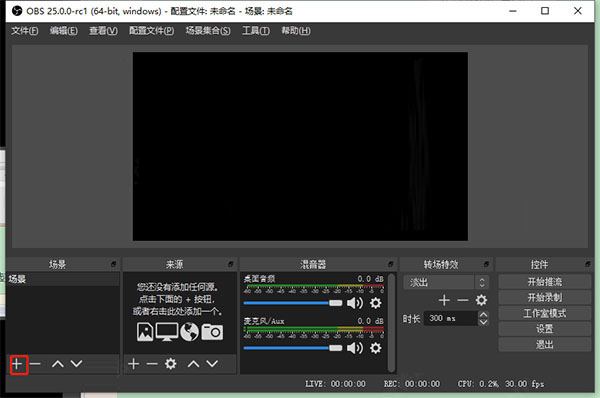Image resolution: width=600 pixels, height=398 pixels.
Task: Click the mixer panel vertical scrollbar
Action: [x=391, y=323]
